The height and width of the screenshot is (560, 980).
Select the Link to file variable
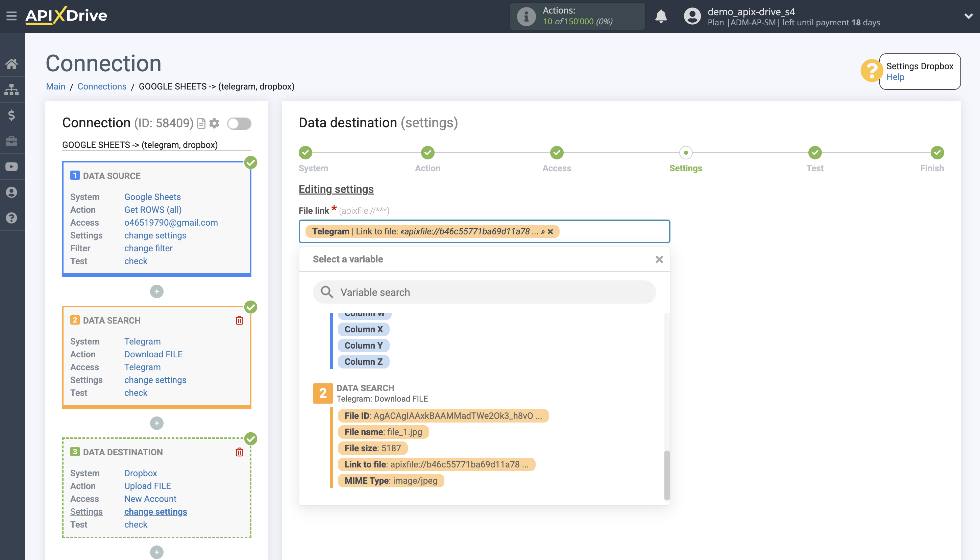(x=436, y=464)
